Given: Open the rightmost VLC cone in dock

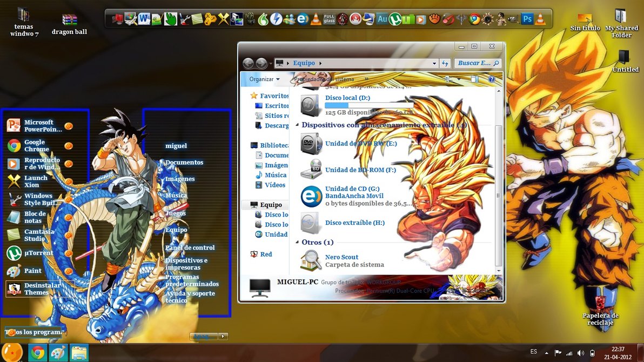Looking at the screenshot, I should click(x=540, y=19).
